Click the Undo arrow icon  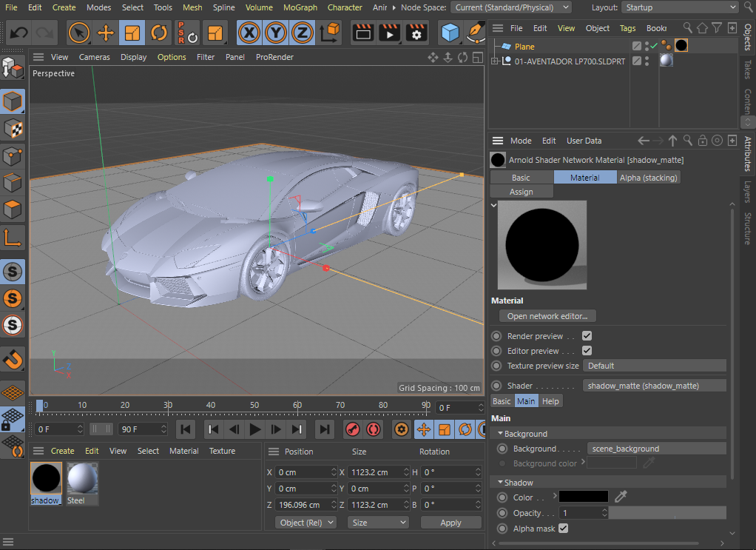[x=19, y=33]
